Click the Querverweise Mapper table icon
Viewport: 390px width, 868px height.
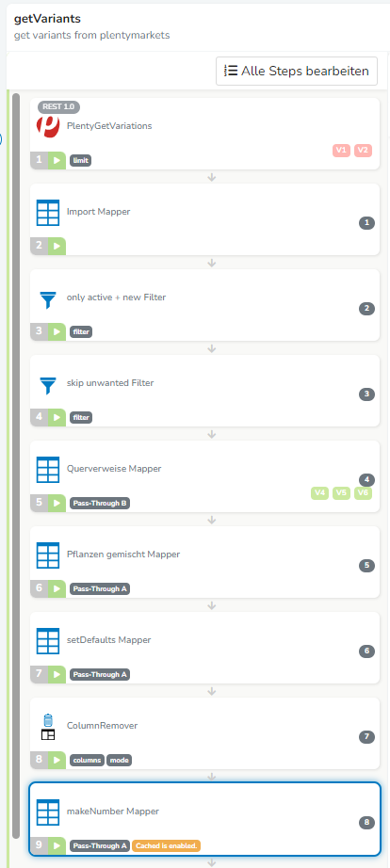point(48,470)
